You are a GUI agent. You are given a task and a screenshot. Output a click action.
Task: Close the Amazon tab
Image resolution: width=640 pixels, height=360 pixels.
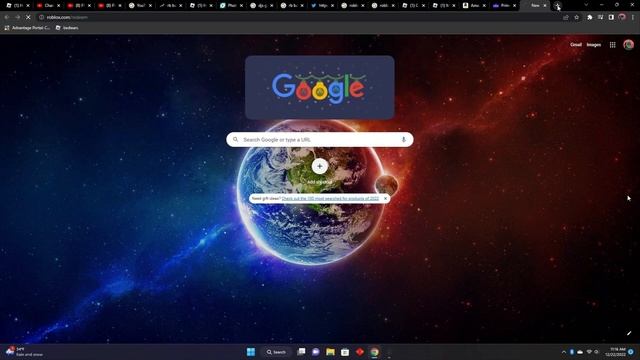click(484, 6)
